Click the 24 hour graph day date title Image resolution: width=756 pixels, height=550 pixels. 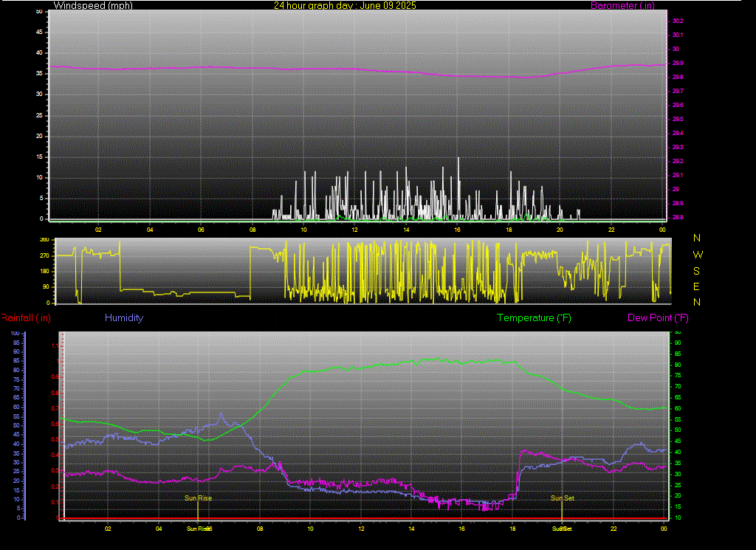[x=345, y=5]
